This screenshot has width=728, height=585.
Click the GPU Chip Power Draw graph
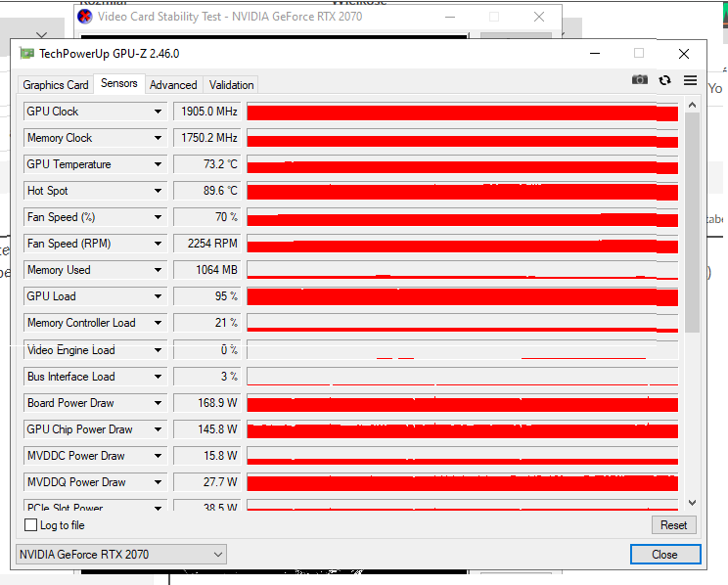463,429
